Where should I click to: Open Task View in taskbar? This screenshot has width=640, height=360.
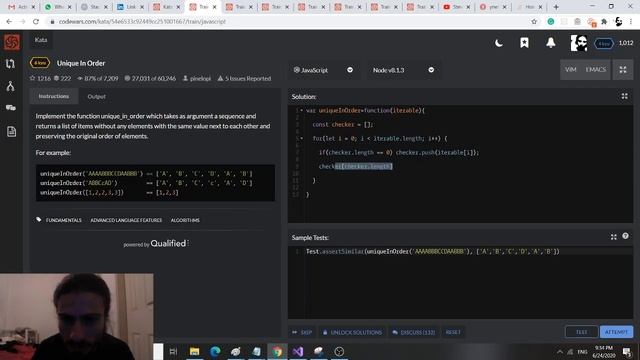click(x=173, y=351)
